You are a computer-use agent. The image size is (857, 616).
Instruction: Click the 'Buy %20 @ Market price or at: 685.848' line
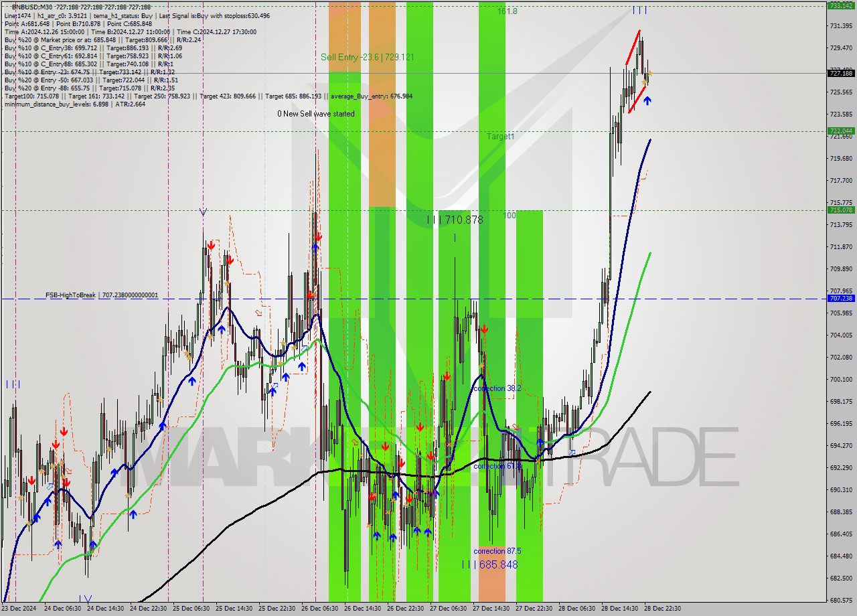103,40
